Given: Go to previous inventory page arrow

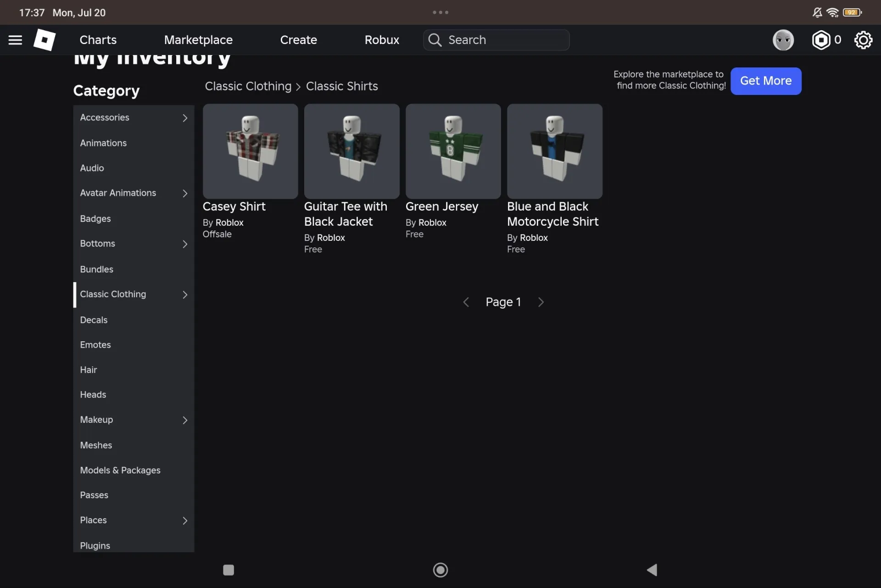Looking at the screenshot, I should click(466, 302).
